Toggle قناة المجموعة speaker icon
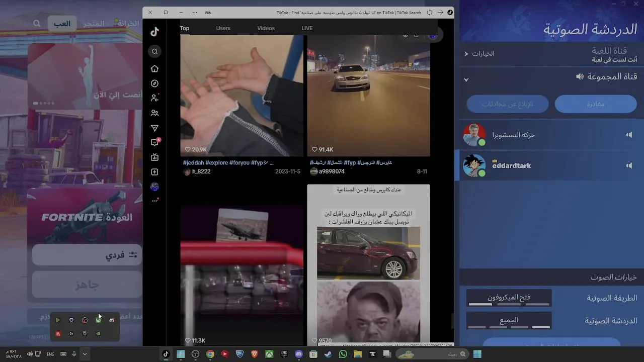The height and width of the screenshot is (362, 644). (x=580, y=76)
